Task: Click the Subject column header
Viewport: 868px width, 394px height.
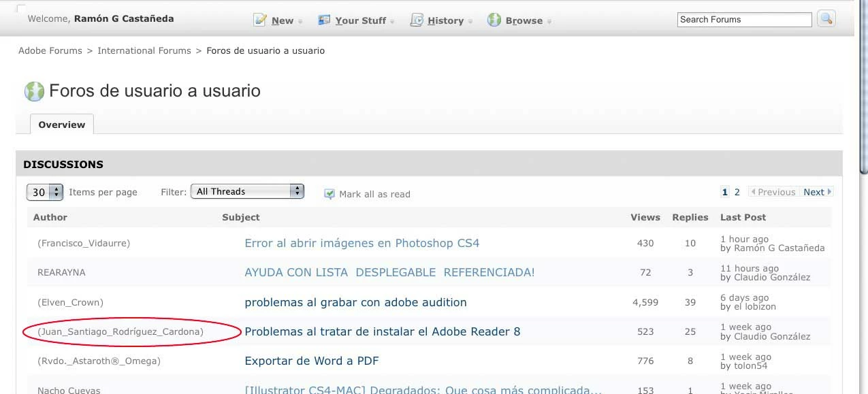Action: pyautogui.click(x=241, y=217)
